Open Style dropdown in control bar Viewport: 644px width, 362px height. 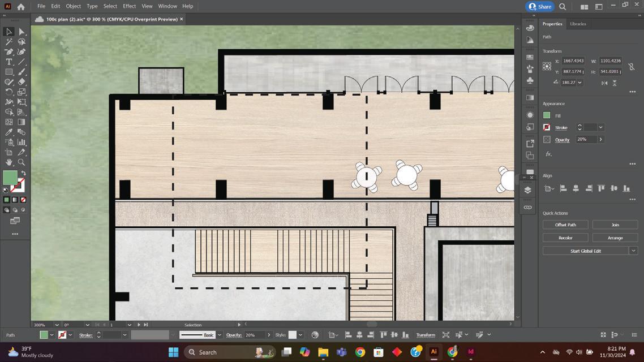click(300, 335)
